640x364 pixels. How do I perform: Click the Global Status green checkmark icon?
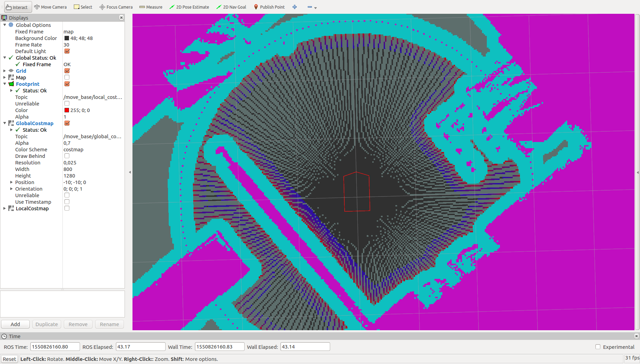click(11, 58)
